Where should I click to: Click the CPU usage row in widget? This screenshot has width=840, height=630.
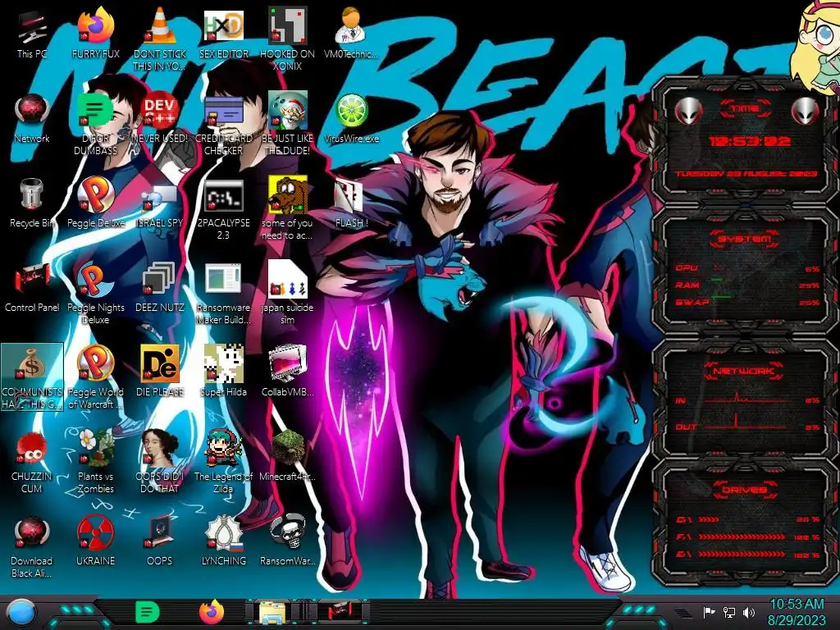748,268
